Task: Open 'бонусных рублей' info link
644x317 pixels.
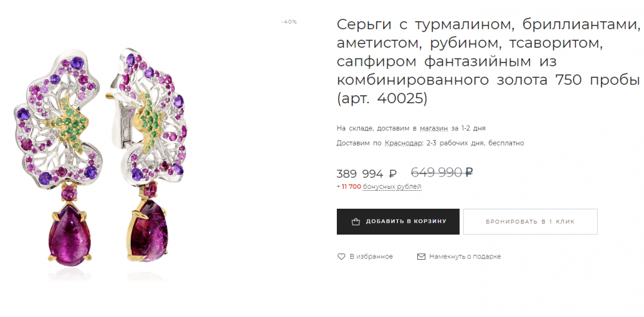Action: click(x=392, y=187)
